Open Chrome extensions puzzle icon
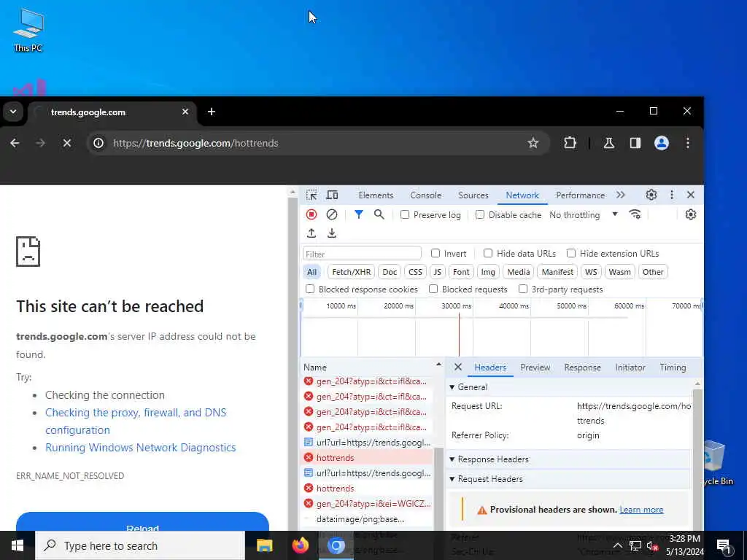This screenshot has height=560, width=747. click(570, 143)
